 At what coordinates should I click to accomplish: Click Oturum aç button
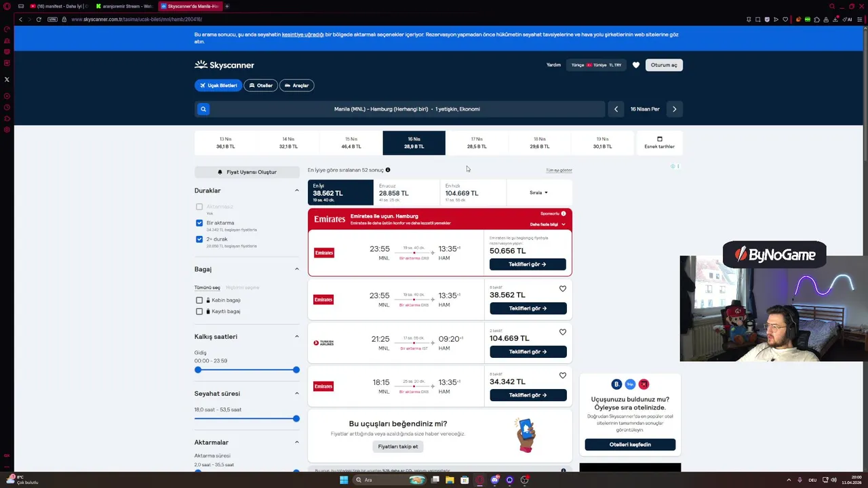click(664, 65)
